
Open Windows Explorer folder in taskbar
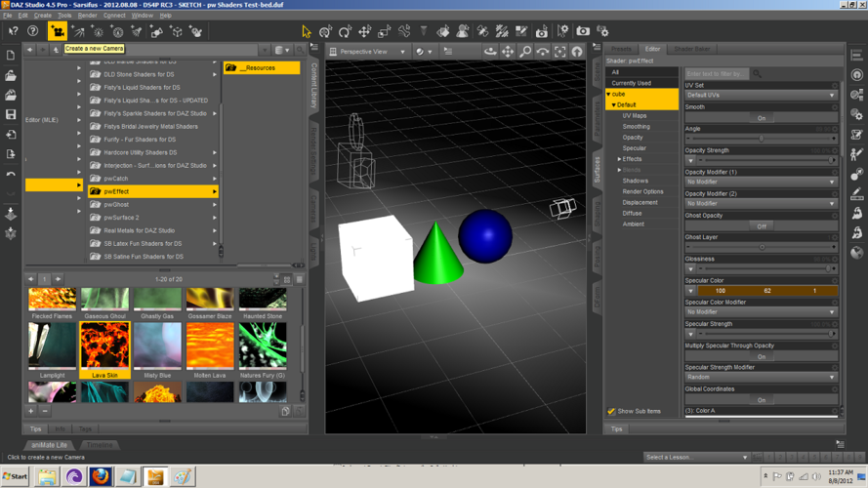tap(47, 476)
